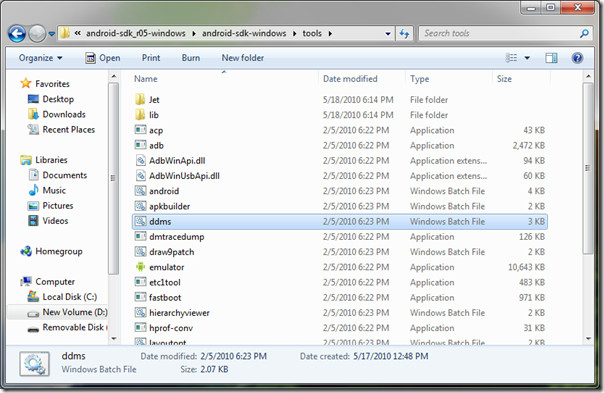Go back with the Back arrow button
The image size is (604, 393).
pos(17,34)
